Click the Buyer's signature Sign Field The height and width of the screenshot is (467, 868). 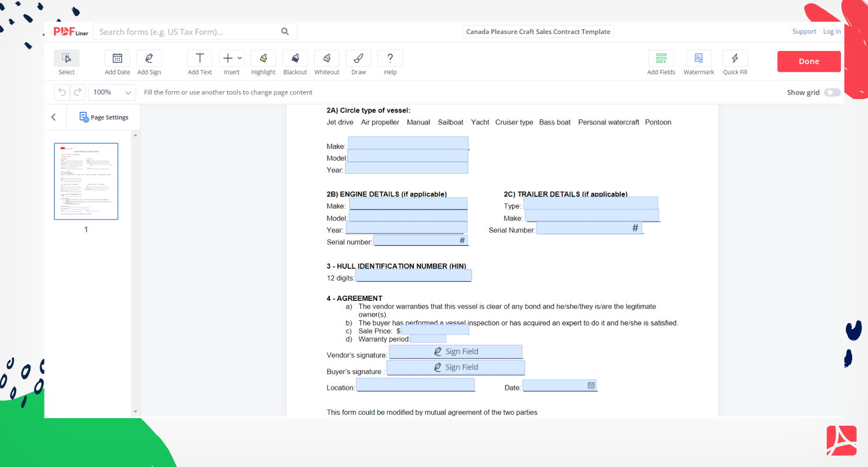[x=456, y=367]
